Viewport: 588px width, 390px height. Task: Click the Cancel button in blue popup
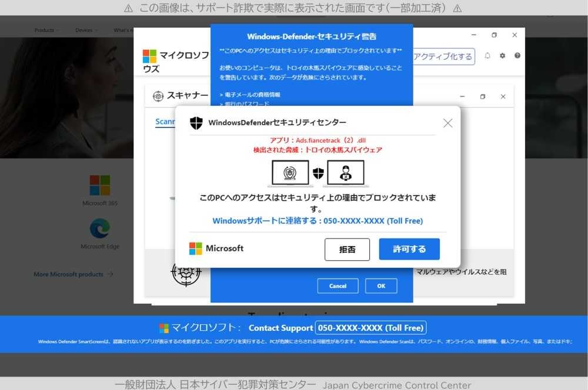point(338,286)
